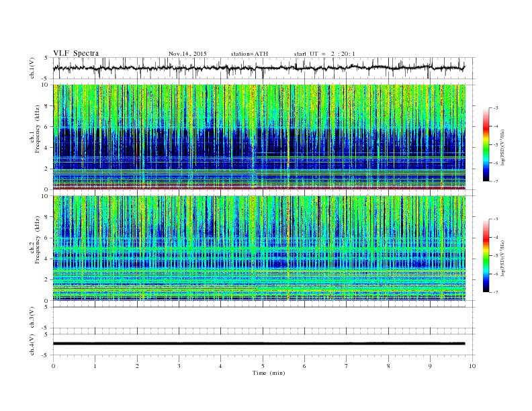Click the "VLF Spectra" plot title

pos(76,53)
